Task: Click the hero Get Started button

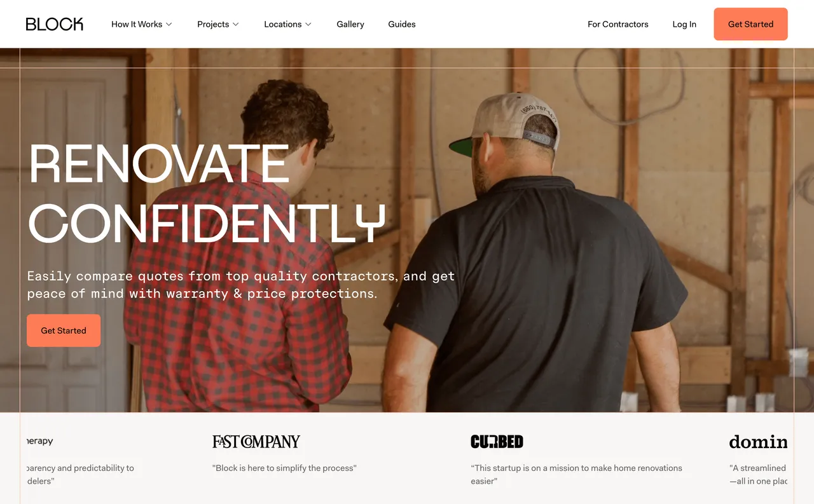Action: click(64, 330)
